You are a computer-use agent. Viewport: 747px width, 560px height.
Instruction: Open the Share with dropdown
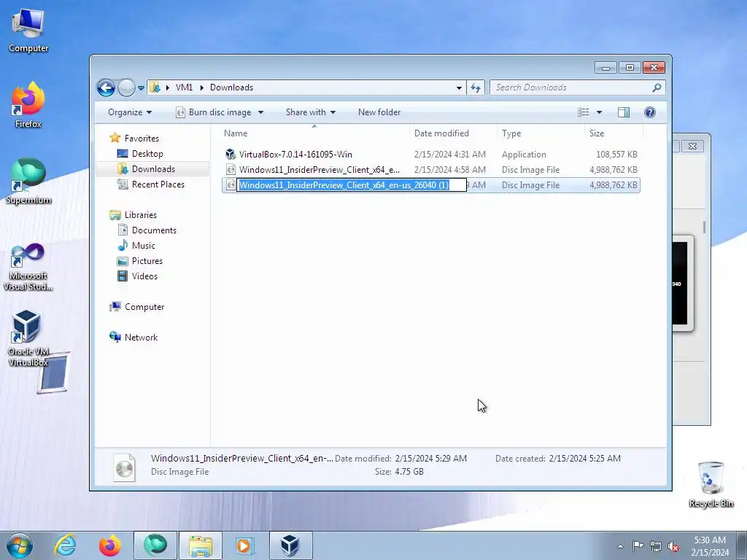311,112
